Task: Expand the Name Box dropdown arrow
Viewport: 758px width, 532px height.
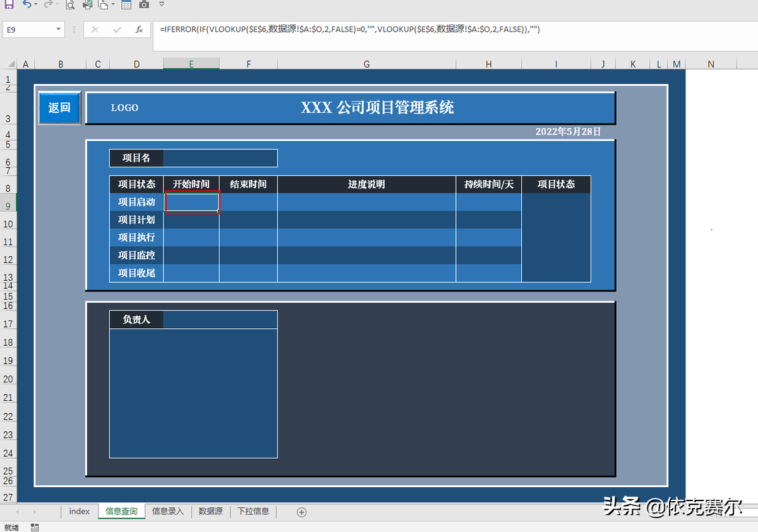Action: coord(59,29)
